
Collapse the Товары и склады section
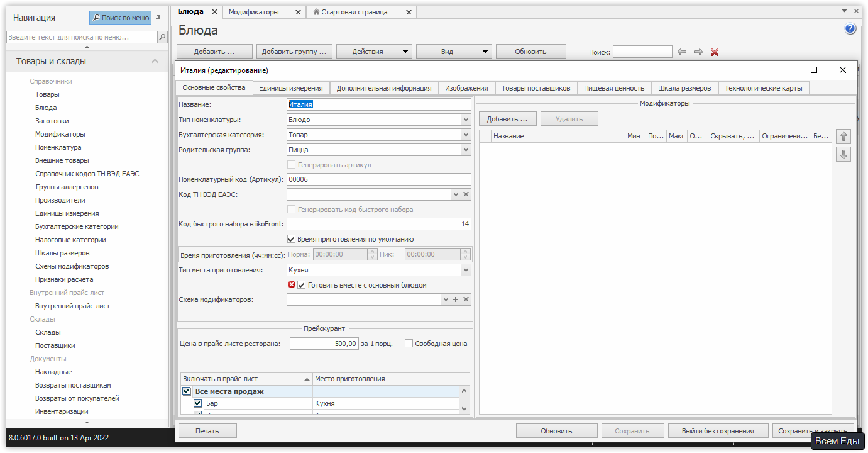(x=155, y=61)
